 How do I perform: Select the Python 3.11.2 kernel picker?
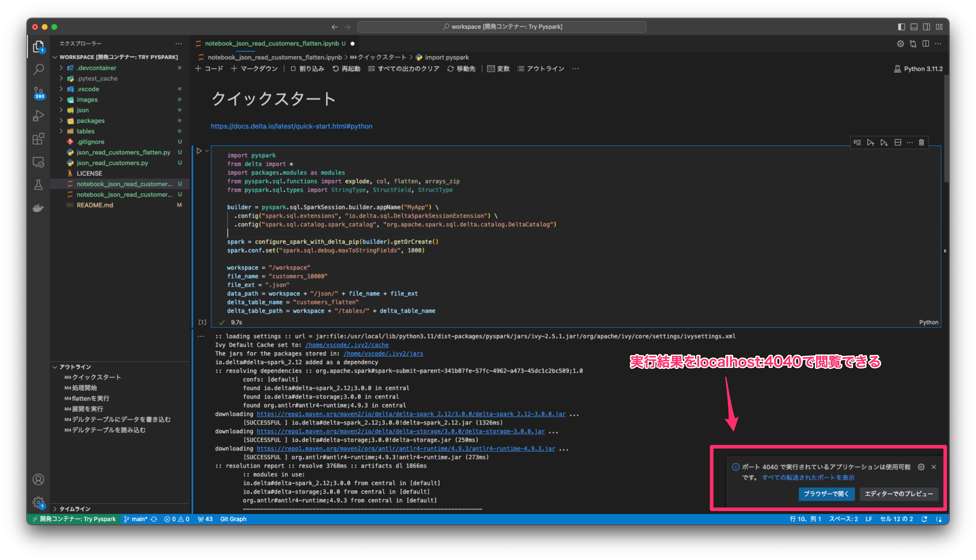tap(918, 68)
